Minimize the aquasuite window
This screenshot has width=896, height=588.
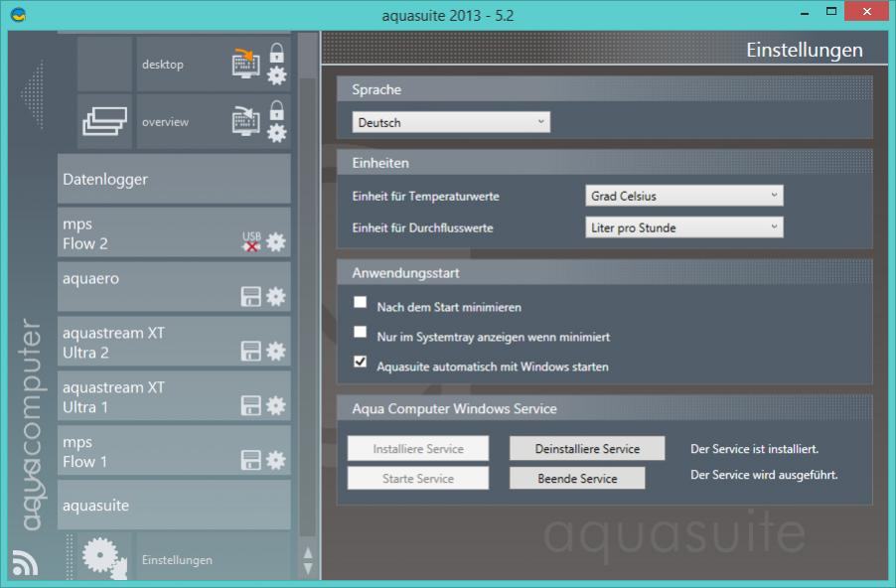pos(806,13)
